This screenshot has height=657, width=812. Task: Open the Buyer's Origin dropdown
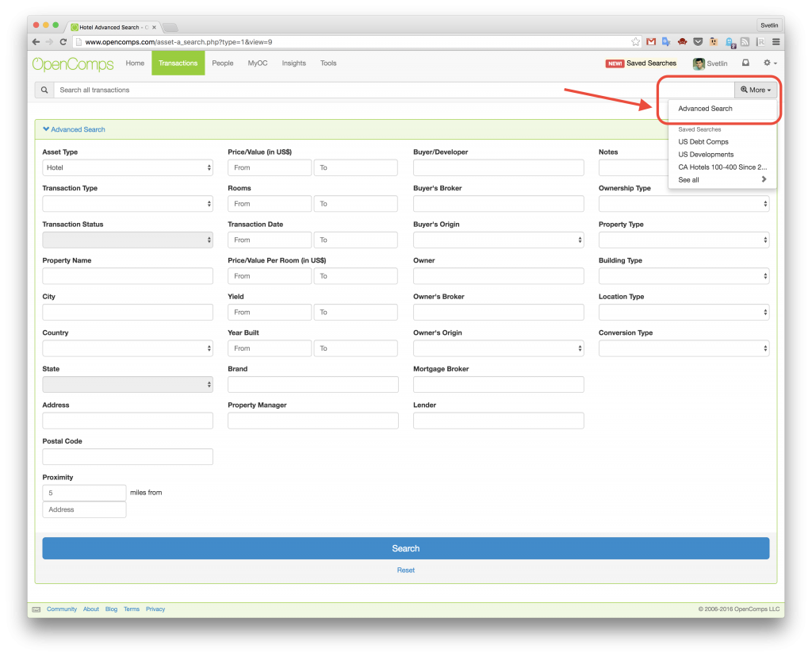coord(498,240)
